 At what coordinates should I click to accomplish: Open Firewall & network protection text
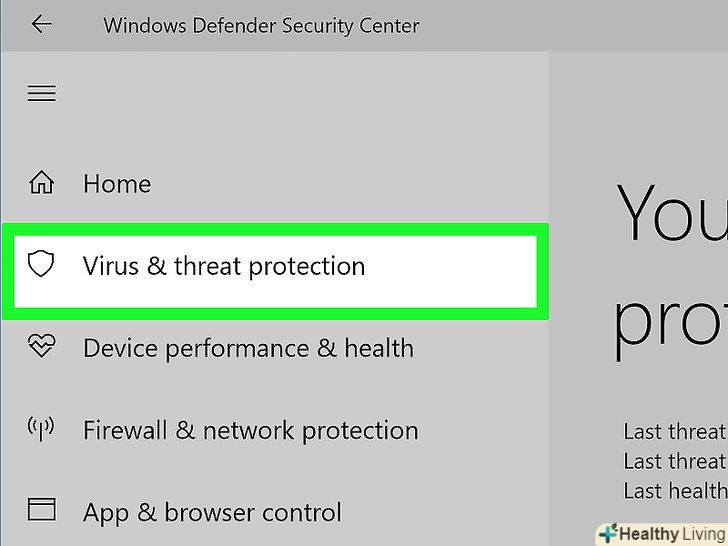[x=250, y=431]
